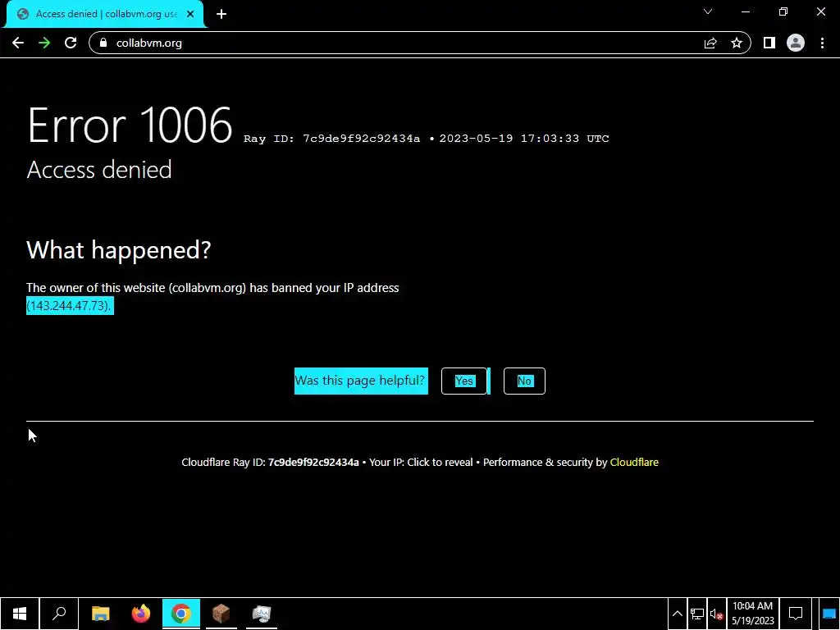840x630 pixels.
Task: Click the green forward arrow button
Action: click(44, 43)
